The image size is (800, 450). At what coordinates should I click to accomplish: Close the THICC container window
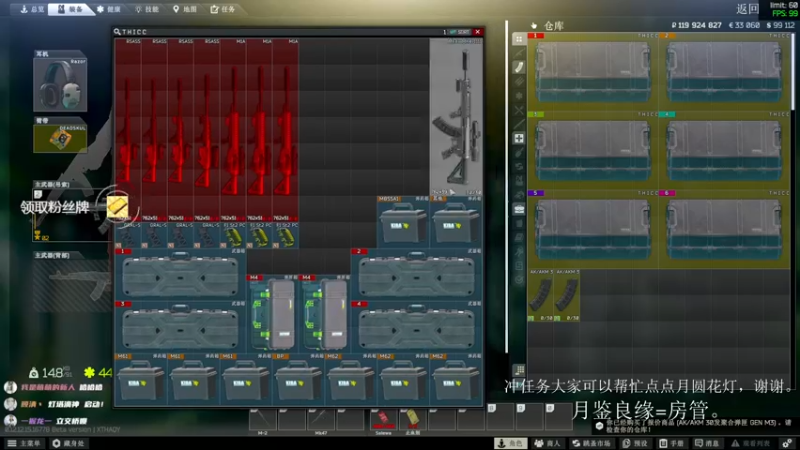tap(478, 32)
